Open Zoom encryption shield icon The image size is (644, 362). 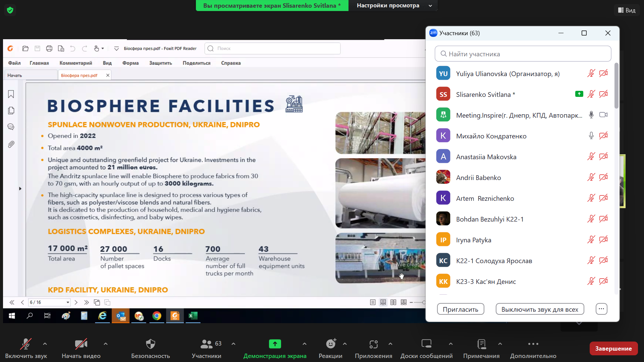pos(10,10)
